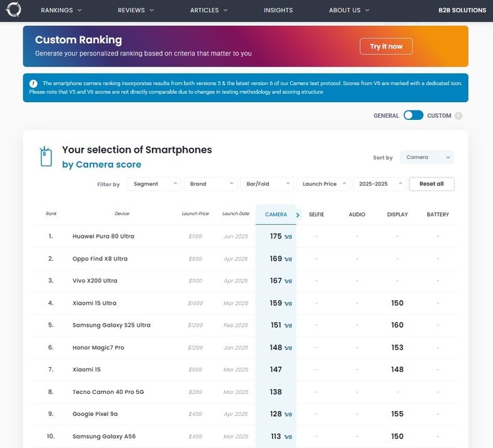Open the Oppo Find X8 Ultra link
The height and width of the screenshot is (448, 493).
[100, 259]
